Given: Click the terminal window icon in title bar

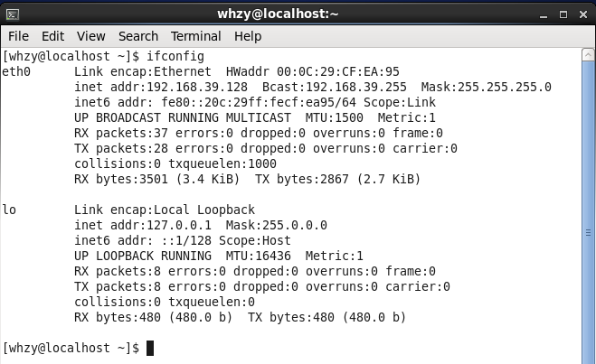Looking at the screenshot, I should point(12,14).
